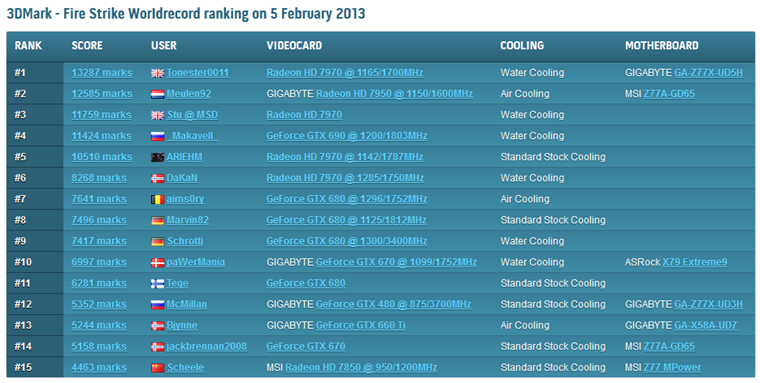Image resolution: width=760 pixels, height=383 pixels.
Task: Open GA-Z77X-UD3H motherboard link
Action: [709, 304]
